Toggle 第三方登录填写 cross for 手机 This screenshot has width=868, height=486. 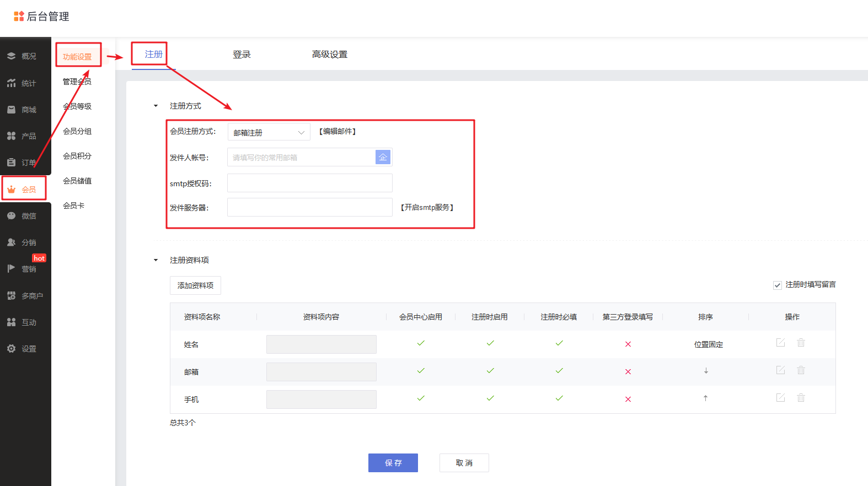click(628, 399)
